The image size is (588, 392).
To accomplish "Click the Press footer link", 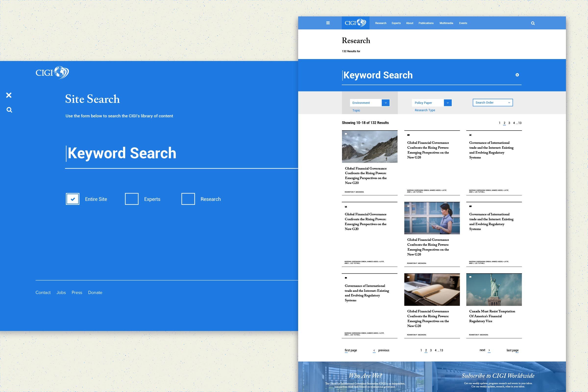I will point(77,293).
